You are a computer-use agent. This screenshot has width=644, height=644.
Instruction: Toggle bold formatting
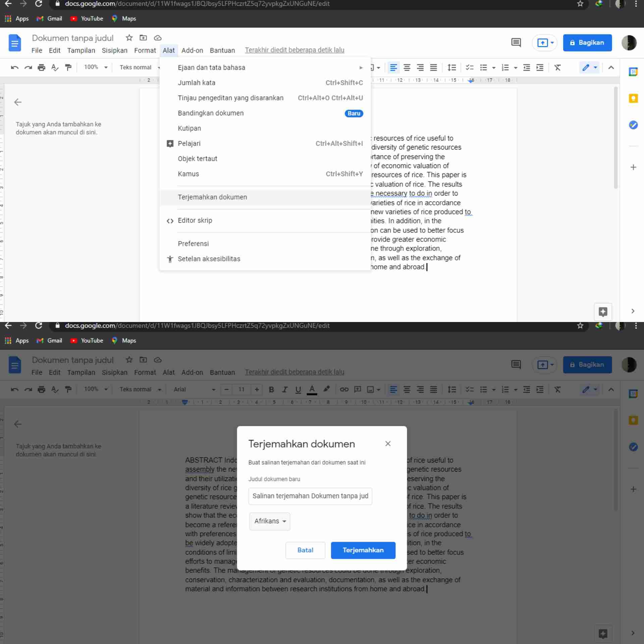[x=271, y=389]
